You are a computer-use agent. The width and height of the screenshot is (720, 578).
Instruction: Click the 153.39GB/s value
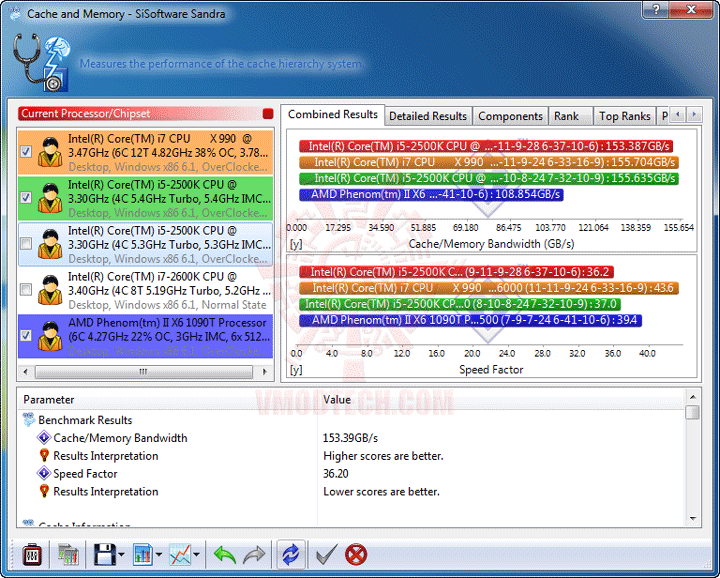point(350,438)
